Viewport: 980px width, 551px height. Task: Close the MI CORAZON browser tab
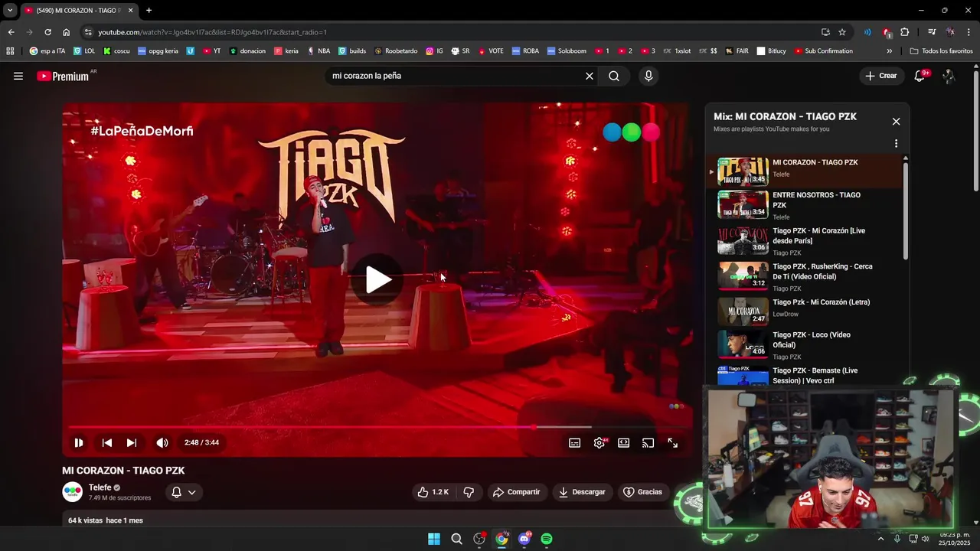[130, 11]
